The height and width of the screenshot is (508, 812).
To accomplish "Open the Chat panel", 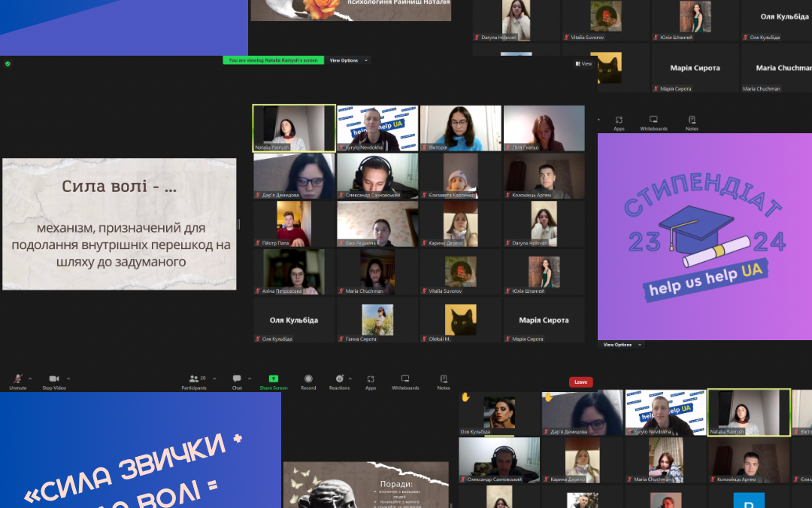I will pyautogui.click(x=237, y=379).
